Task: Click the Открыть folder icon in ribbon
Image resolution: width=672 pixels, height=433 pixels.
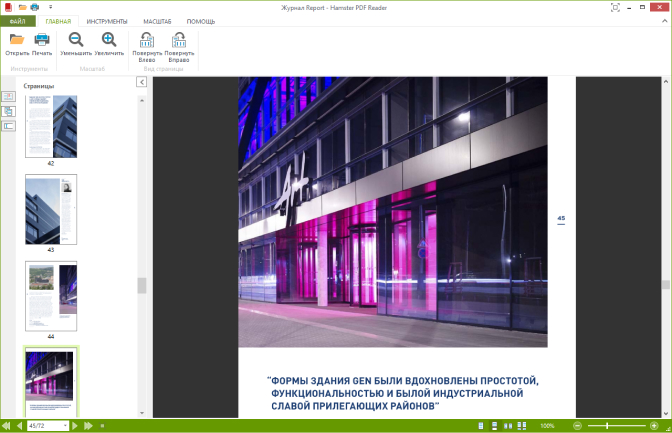Action: click(17, 40)
